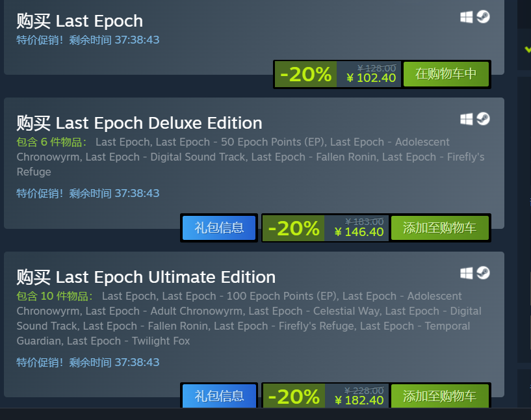The width and height of the screenshot is (531, 420).
Task: Click the -20% discount badge for Last Epoch
Action: pos(306,74)
